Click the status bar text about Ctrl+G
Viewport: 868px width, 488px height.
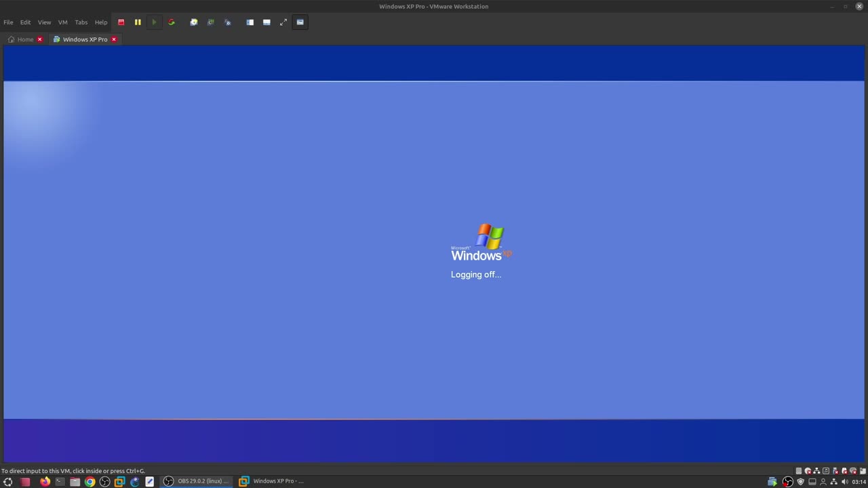pos(73,470)
